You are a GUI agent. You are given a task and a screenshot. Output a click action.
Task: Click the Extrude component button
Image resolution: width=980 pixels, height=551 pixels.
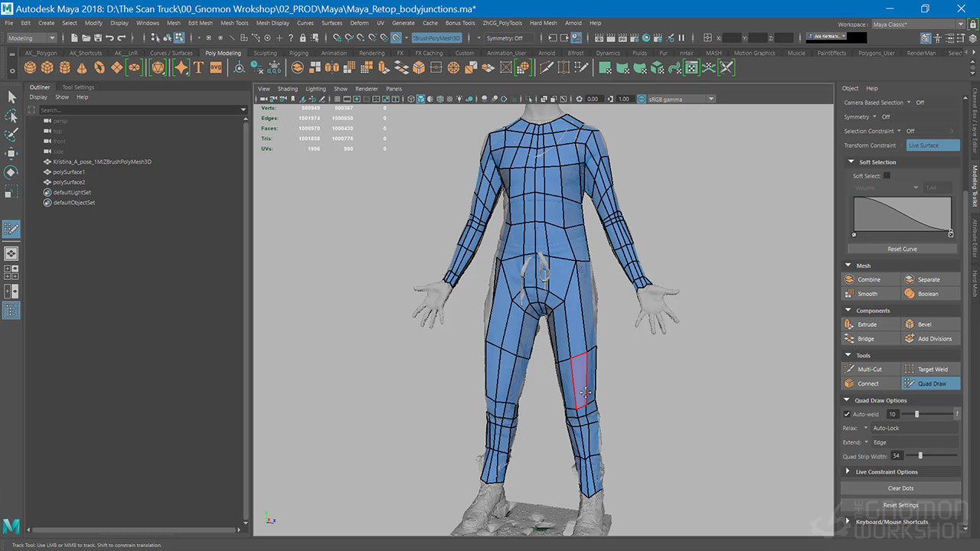(870, 324)
